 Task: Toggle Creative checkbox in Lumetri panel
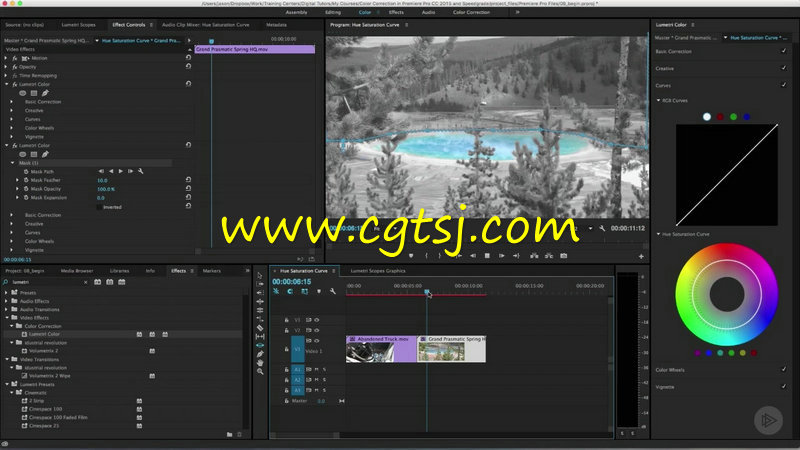(x=784, y=68)
